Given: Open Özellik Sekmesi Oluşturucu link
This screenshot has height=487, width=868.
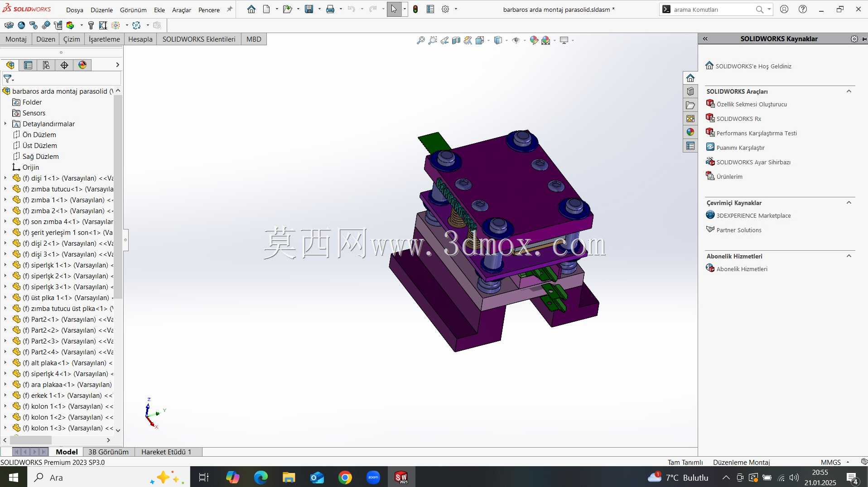Looking at the screenshot, I should pos(752,105).
